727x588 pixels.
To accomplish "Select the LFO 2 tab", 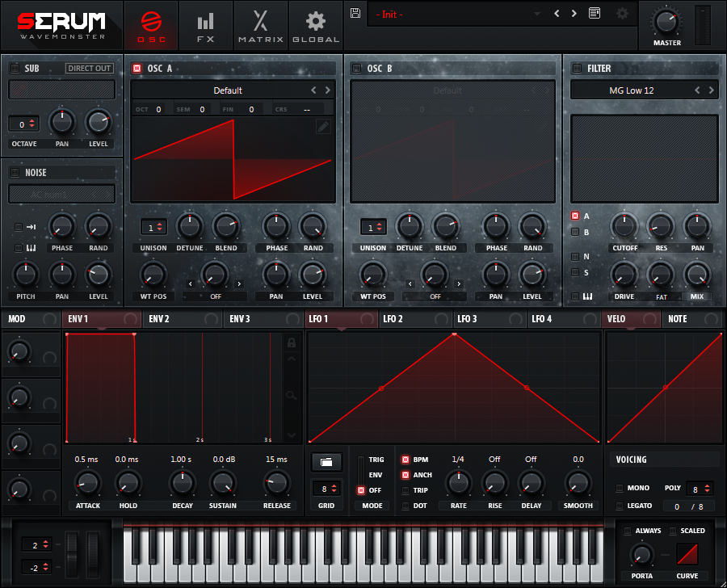I will click(x=415, y=319).
